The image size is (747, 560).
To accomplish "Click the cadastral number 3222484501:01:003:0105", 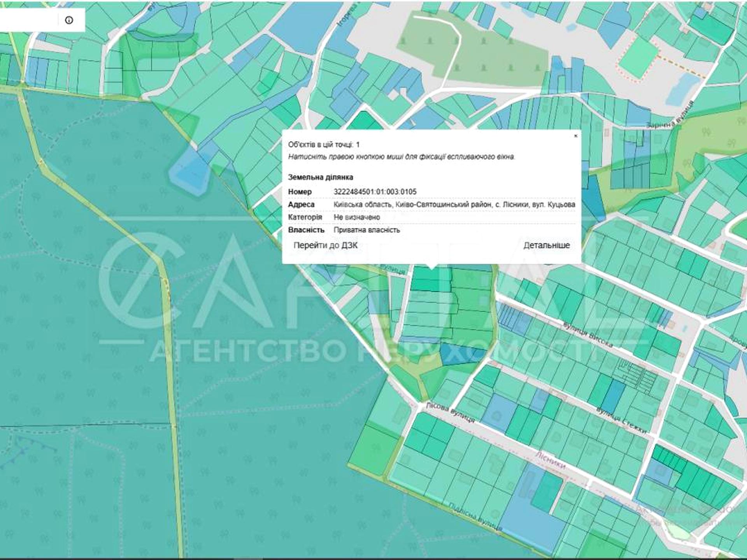I will point(375,192).
